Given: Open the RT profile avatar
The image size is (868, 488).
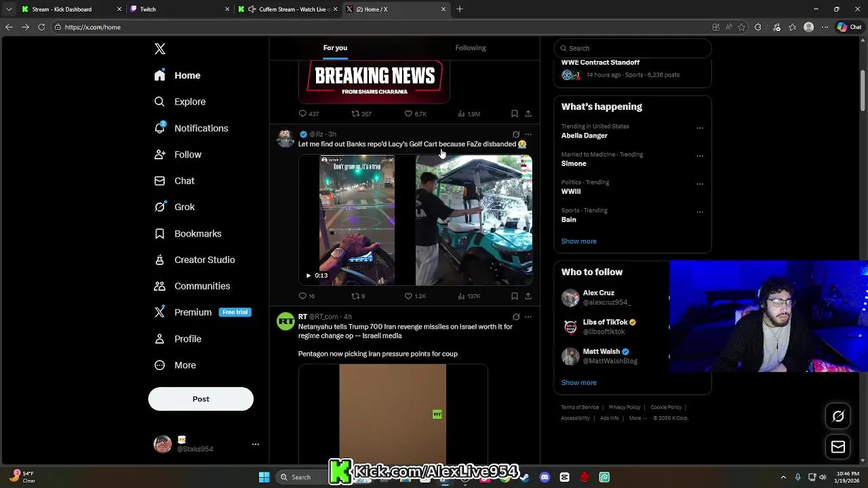Looking at the screenshot, I should (285, 321).
